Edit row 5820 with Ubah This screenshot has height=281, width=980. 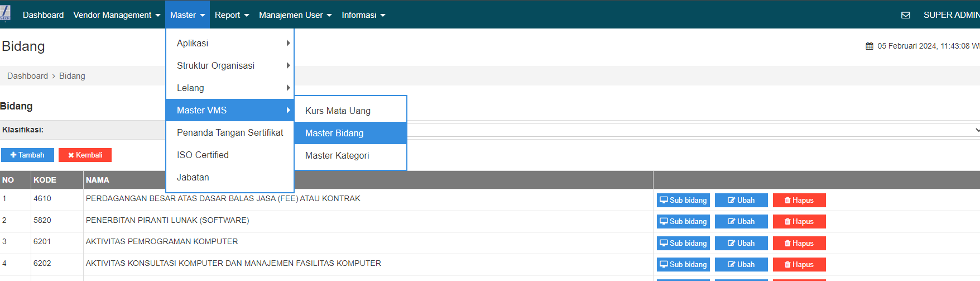[x=741, y=222]
